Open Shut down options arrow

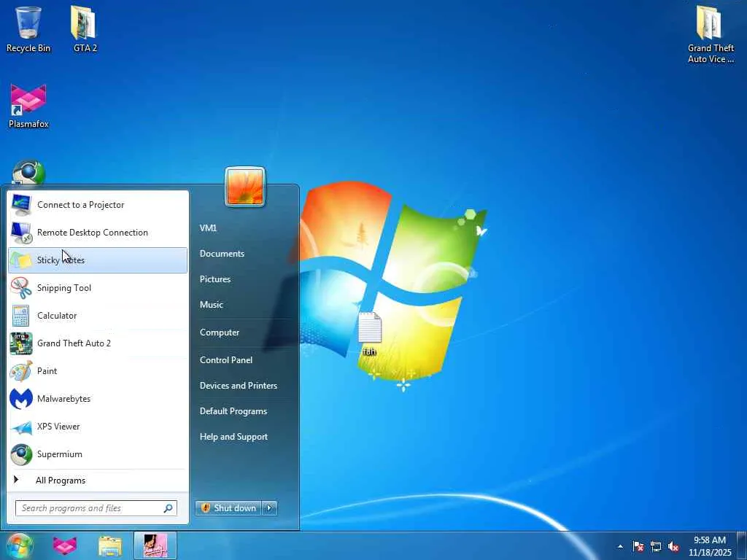(270, 508)
